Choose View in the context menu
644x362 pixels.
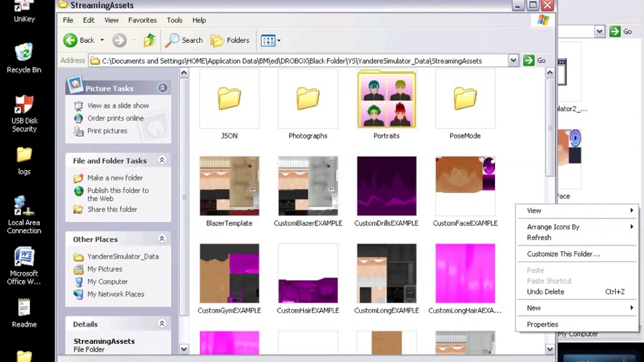click(x=577, y=211)
